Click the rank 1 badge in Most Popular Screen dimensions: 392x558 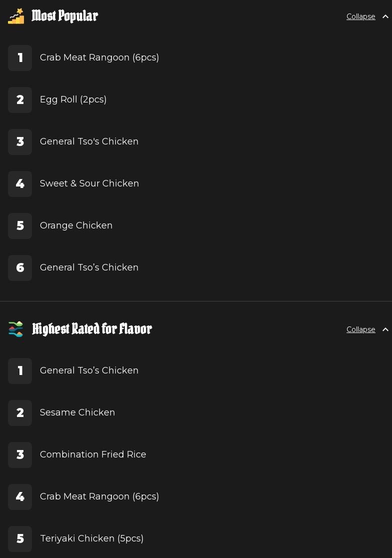[x=20, y=58]
